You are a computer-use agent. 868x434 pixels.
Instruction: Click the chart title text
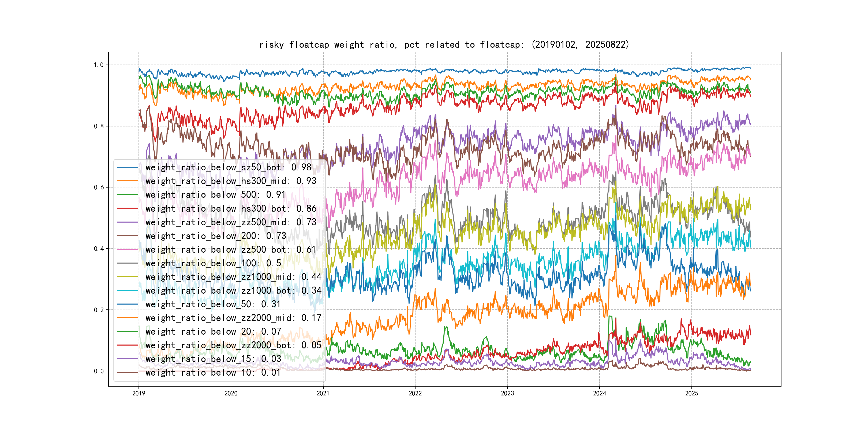point(444,44)
